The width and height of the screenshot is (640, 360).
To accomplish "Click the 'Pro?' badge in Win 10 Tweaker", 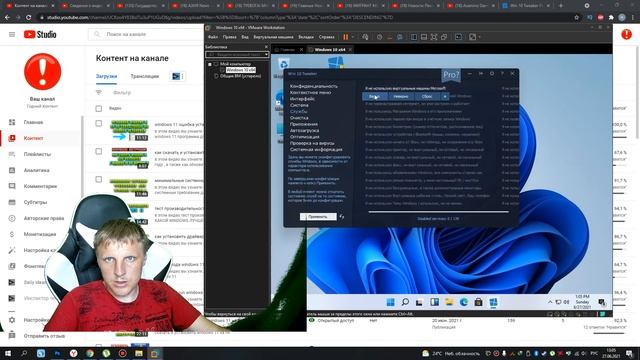I will point(451,75).
